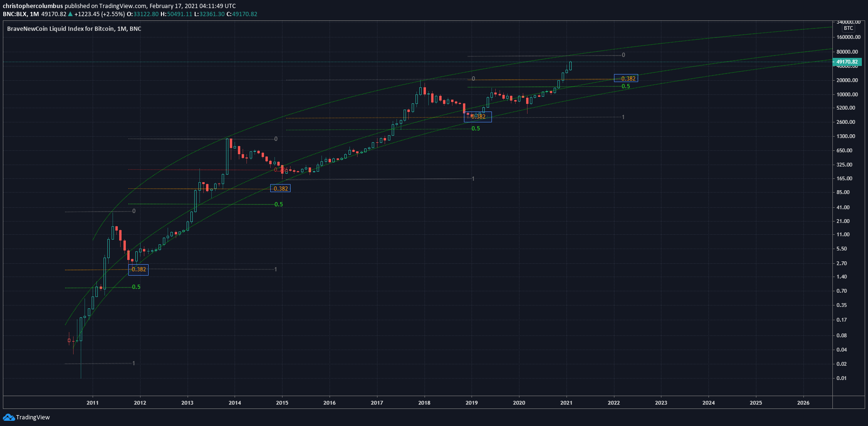
Task: Click the 1300.00 level on price axis
Action: 847,136
